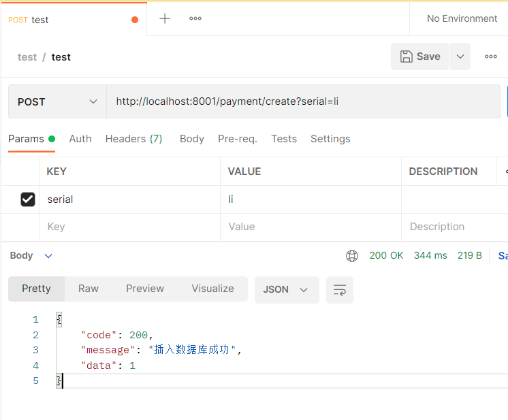
Task: Open the JSON format dropdown
Action: [287, 289]
